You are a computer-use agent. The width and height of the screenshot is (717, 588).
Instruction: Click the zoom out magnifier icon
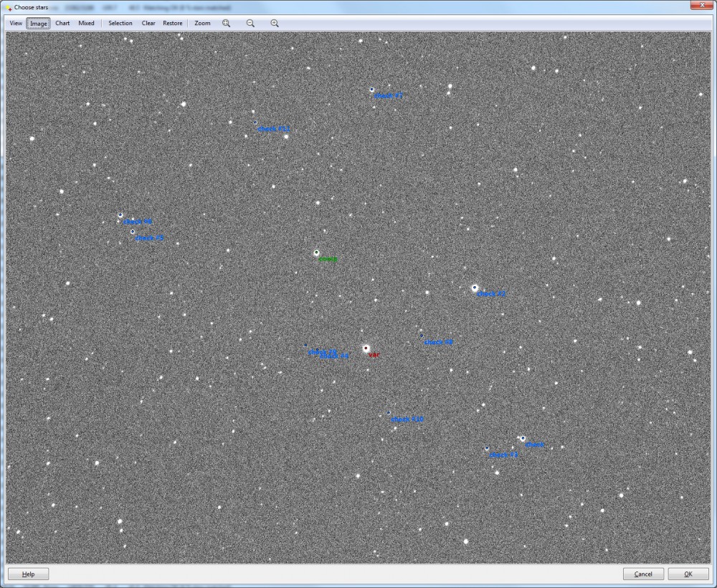click(x=250, y=23)
